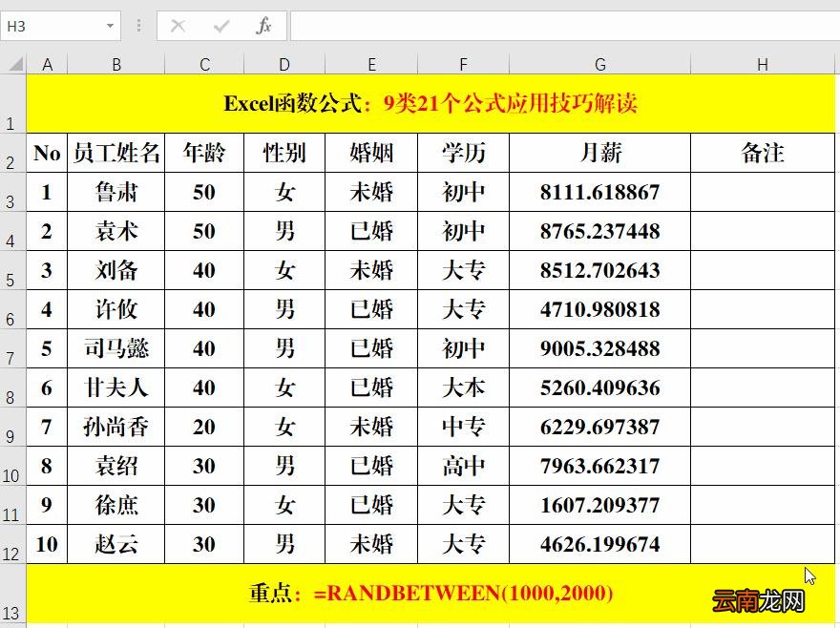Click the '学历' header cell
840x628 pixels.
463,153
